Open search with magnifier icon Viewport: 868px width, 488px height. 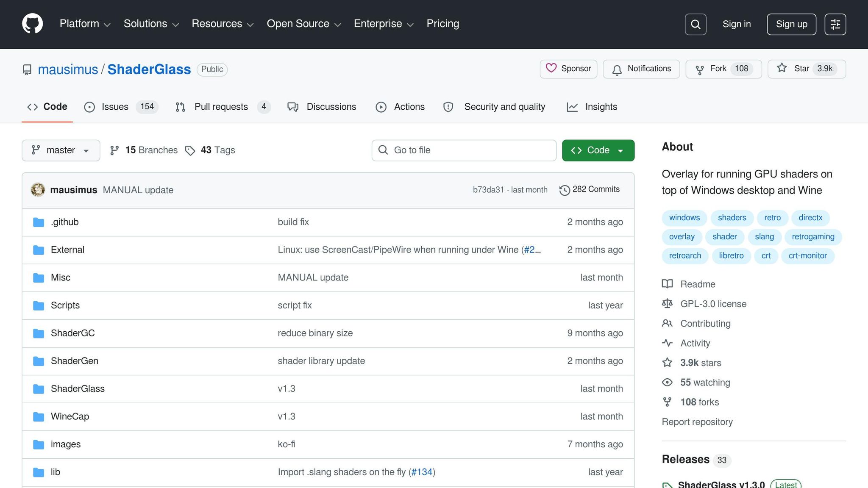pos(696,24)
